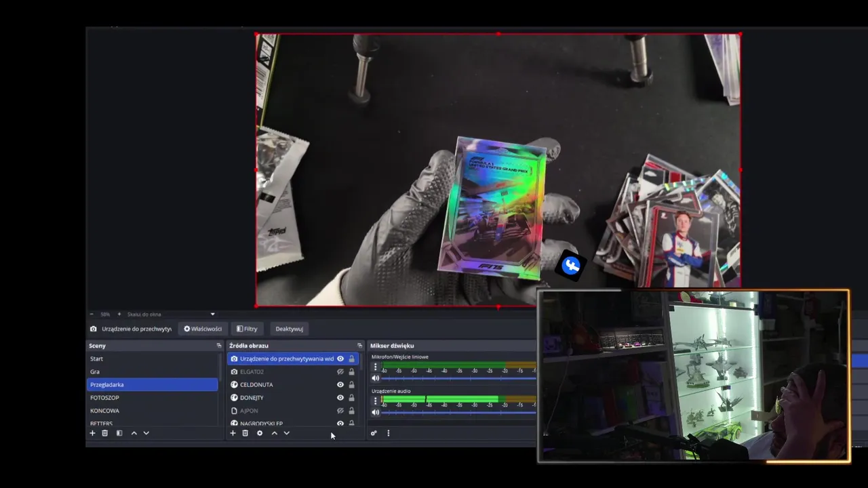Image resolution: width=868 pixels, height=488 pixels.
Task: Hide the DONEJTY source with eye icon
Action: [340, 397]
